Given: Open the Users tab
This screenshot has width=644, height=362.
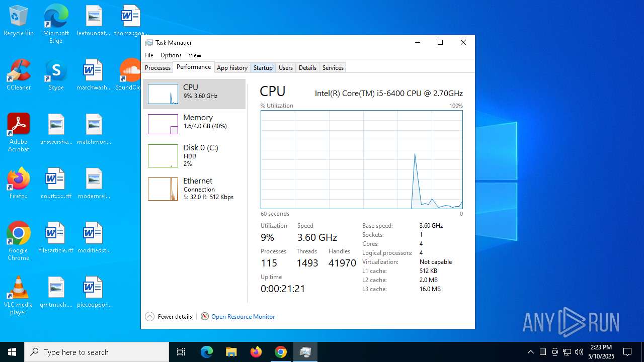Looking at the screenshot, I should [x=286, y=67].
